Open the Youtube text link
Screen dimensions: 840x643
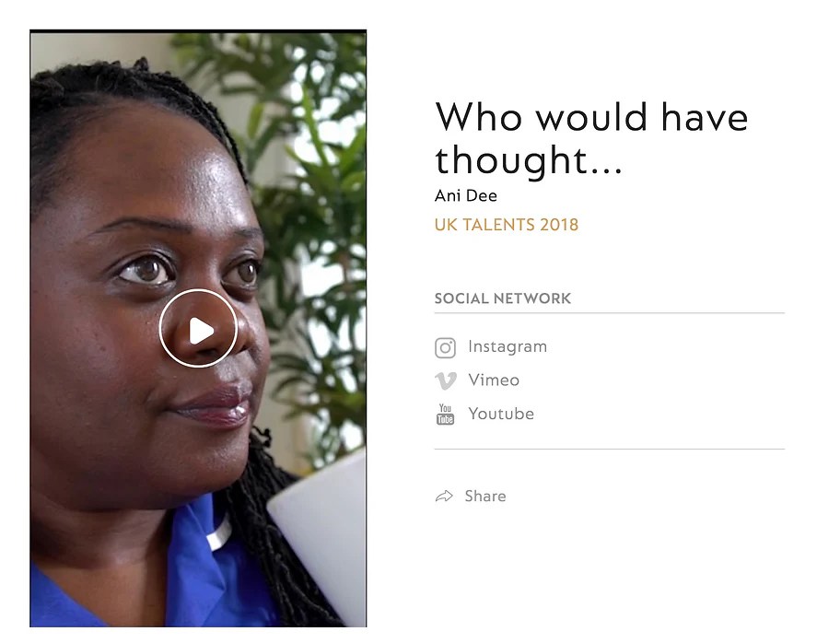pos(501,414)
